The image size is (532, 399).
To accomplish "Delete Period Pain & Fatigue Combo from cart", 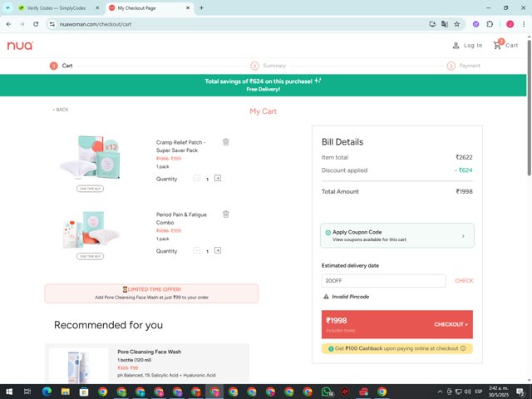I will click(x=225, y=214).
